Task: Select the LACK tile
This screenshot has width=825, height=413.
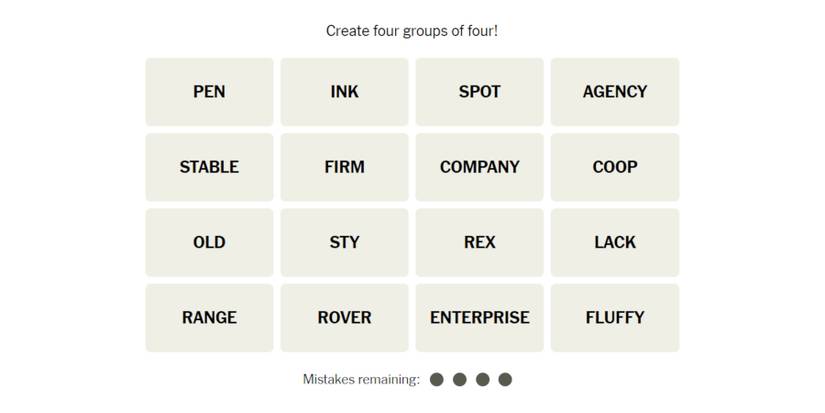Action: pos(614,242)
